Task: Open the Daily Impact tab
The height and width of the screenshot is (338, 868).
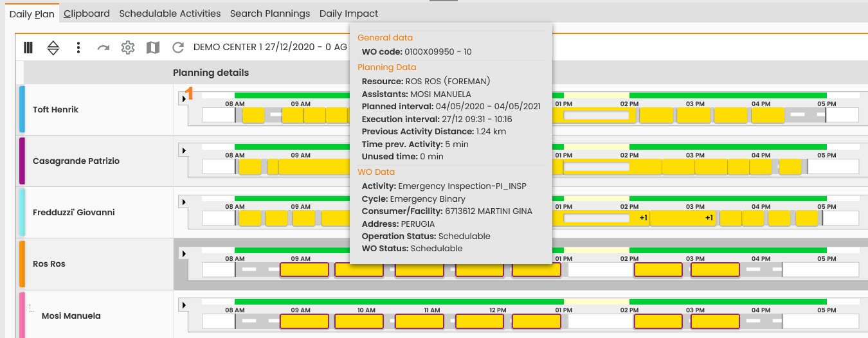Action: coord(348,13)
